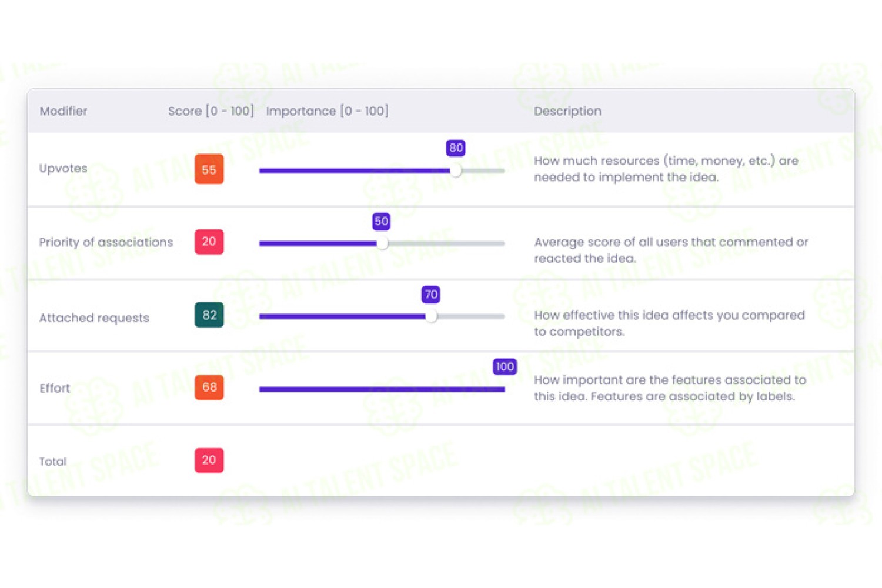Select the Upvotes modifier row label
This screenshot has width=882, height=588.
63,168
